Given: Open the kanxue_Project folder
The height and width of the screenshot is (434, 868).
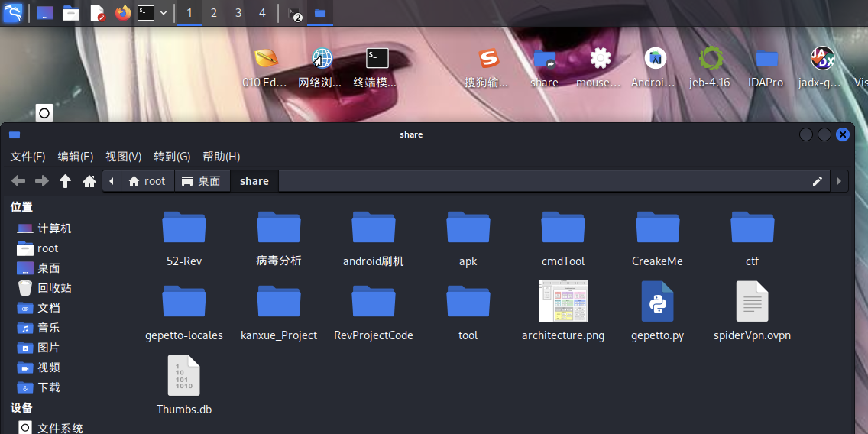Looking at the screenshot, I should click(279, 302).
